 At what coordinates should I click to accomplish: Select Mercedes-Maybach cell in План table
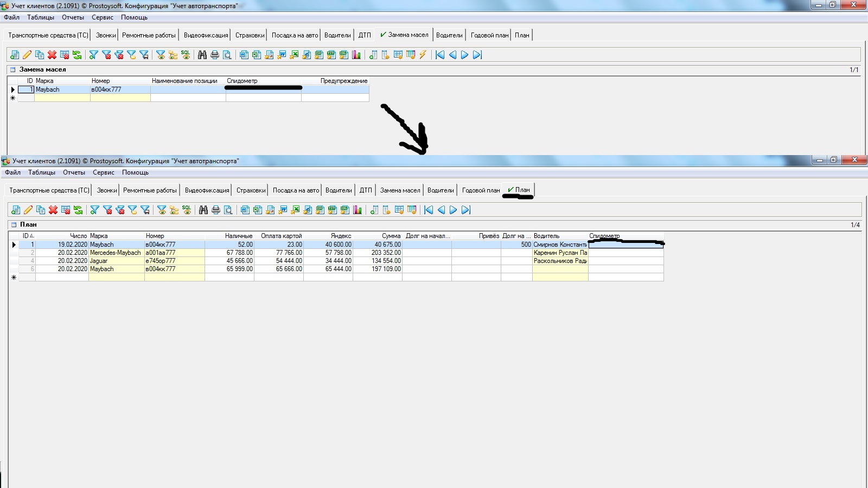pyautogui.click(x=116, y=253)
